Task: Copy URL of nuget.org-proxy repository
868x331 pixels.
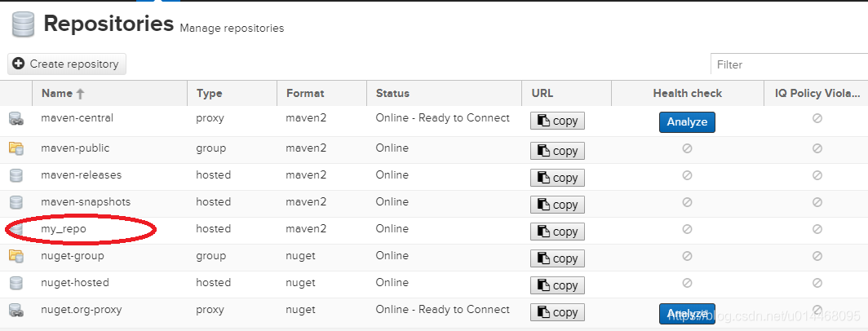Action: tap(557, 312)
